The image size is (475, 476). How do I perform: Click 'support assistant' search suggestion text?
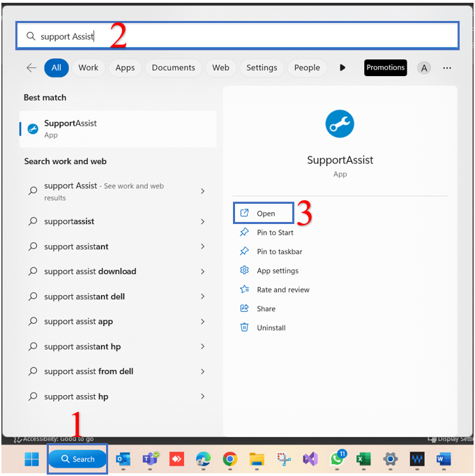pos(76,246)
